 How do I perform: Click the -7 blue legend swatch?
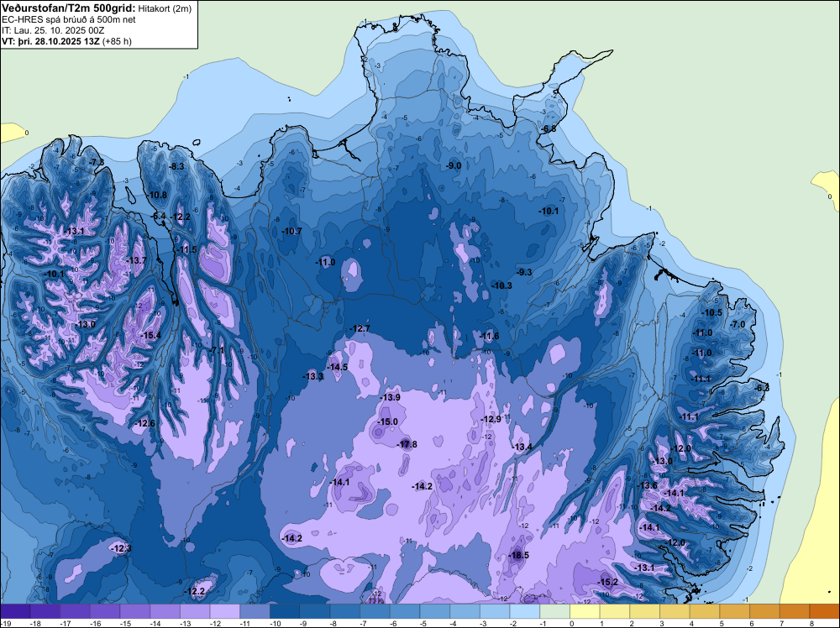[375, 611]
